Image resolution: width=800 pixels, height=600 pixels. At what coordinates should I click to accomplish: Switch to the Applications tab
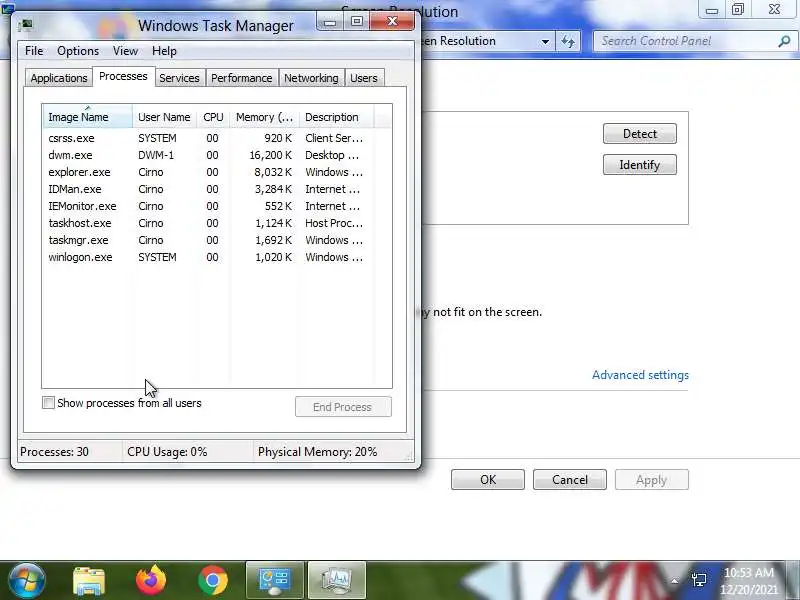59,78
